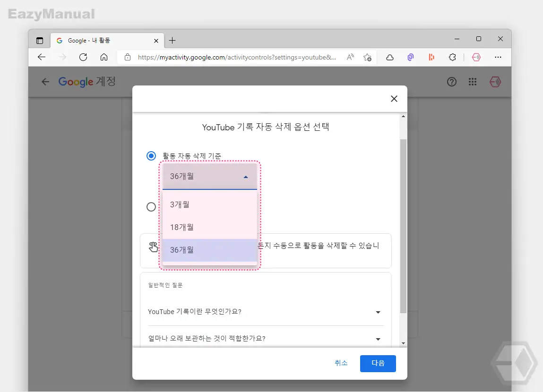Image resolution: width=543 pixels, height=392 pixels.
Task: Open Google help question mark icon
Action: tap(452, 82)
